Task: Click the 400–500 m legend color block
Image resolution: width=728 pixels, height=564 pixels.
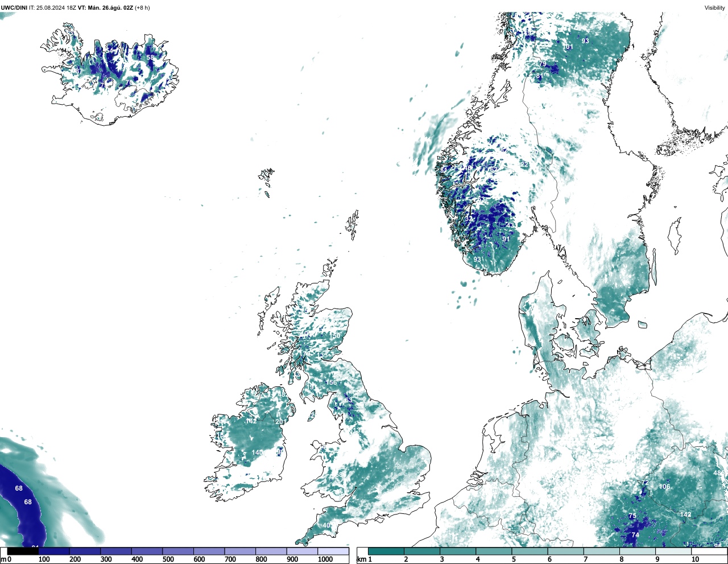Action: 147,551
